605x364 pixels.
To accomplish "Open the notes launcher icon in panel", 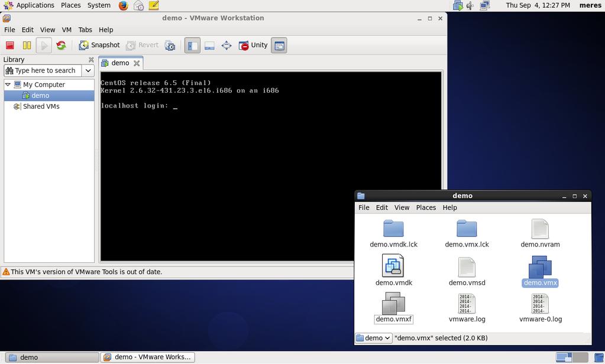I will pyautogui.click(x=154, y=5).
